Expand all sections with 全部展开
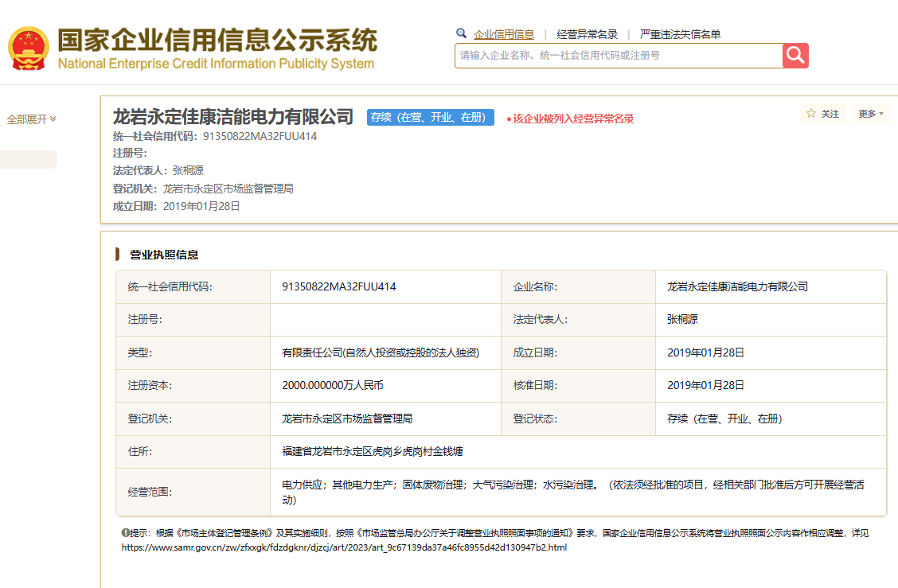 click(x=32, y=119)
